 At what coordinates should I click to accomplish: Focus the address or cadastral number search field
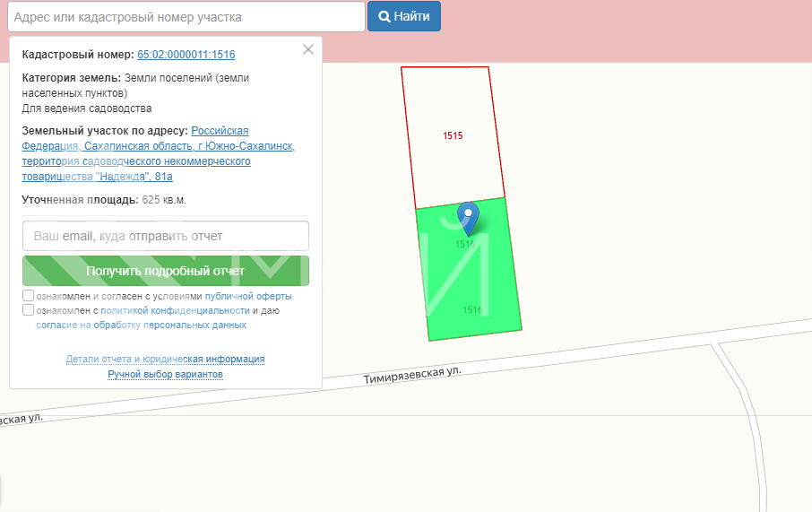[186, 17]
